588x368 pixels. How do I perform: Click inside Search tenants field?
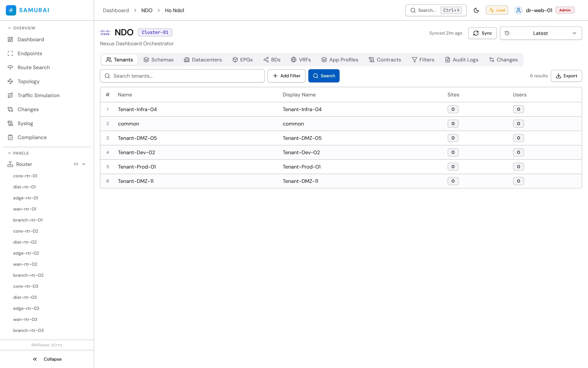click(182, 76)
